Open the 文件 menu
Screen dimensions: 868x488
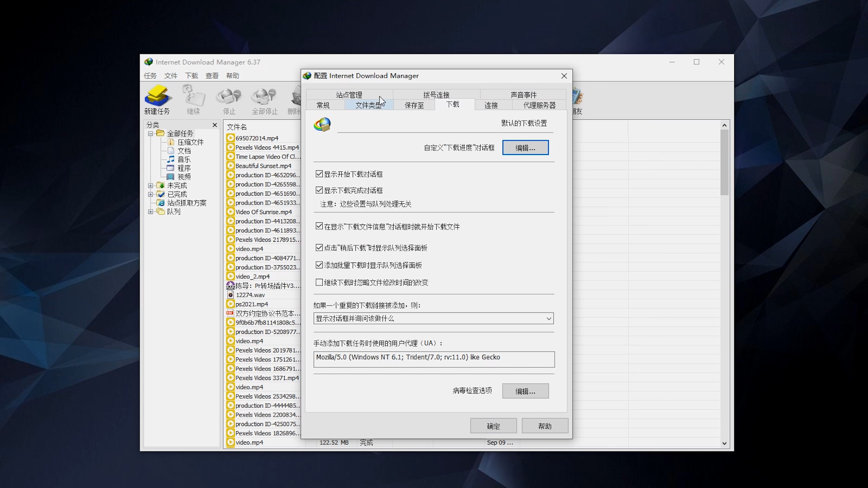tap(170, 76)
